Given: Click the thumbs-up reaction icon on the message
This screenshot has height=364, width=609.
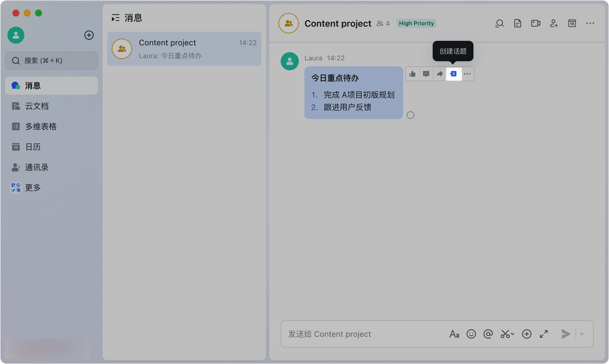Looking at the screenshot, I should click(x=413, y=74).
